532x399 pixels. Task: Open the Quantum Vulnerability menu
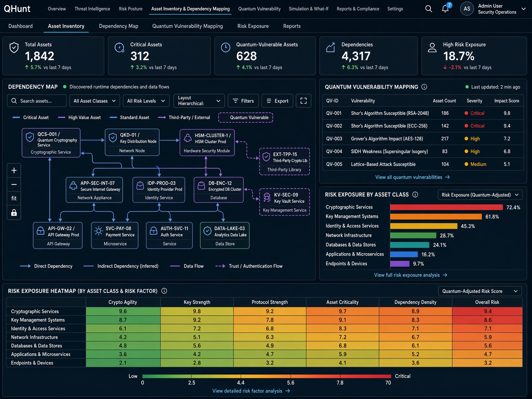pos(259,9)
